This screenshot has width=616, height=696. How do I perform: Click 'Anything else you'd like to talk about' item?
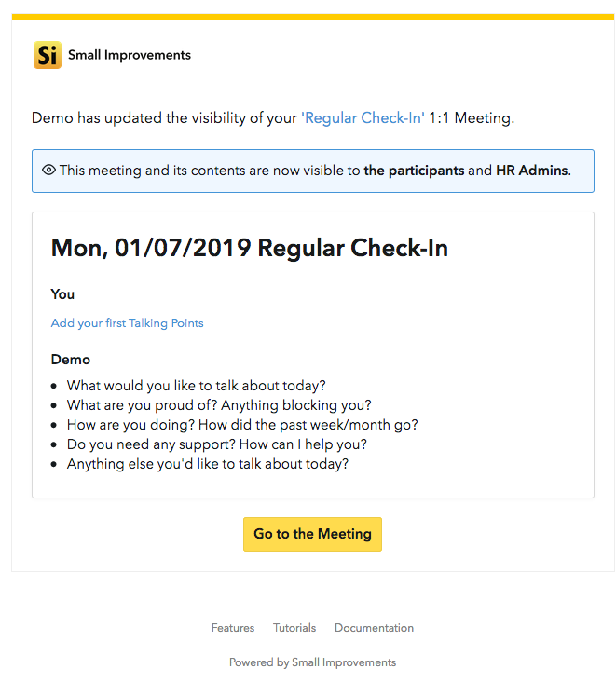(208, 464)
